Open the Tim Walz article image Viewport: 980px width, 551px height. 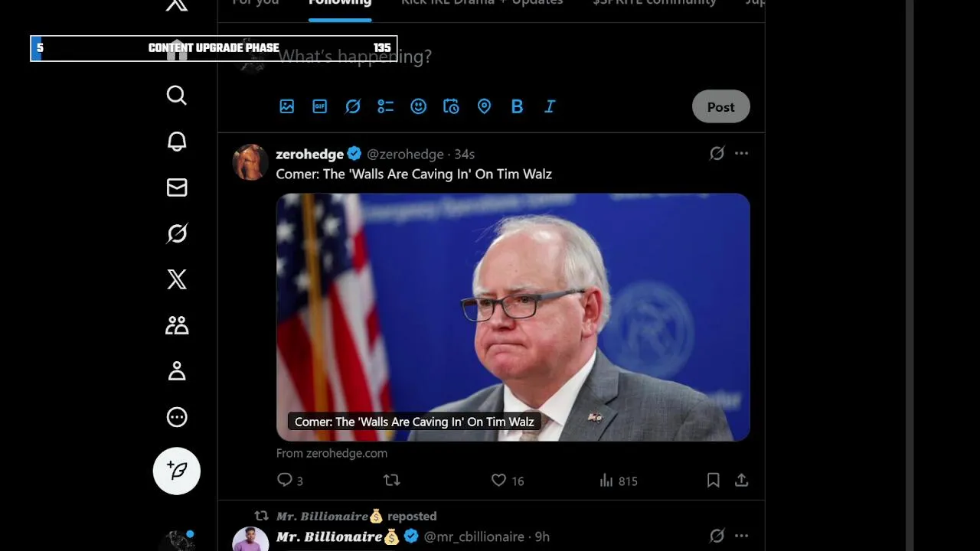click(x=513, y=317)
